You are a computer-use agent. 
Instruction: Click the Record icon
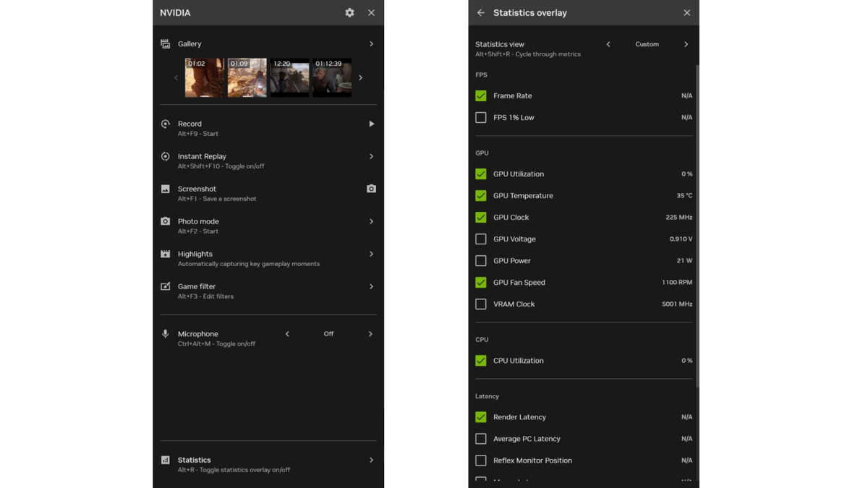pos(166,124)
